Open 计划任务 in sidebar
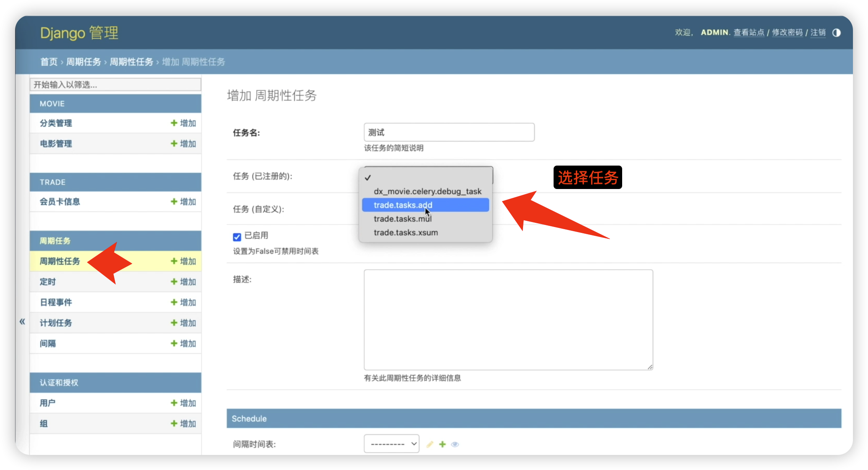Image resolution: width=868 pixels, height=470 pixels. (x=56, y=322)
